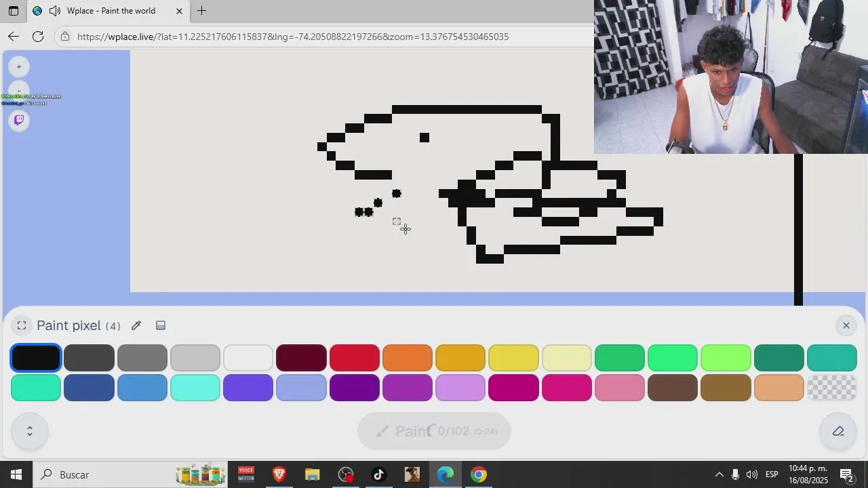The width and height of the screenshot is (868, 488).
Task: Go back to the previous page
Action: pyautogui.click(x=14, y=37)
